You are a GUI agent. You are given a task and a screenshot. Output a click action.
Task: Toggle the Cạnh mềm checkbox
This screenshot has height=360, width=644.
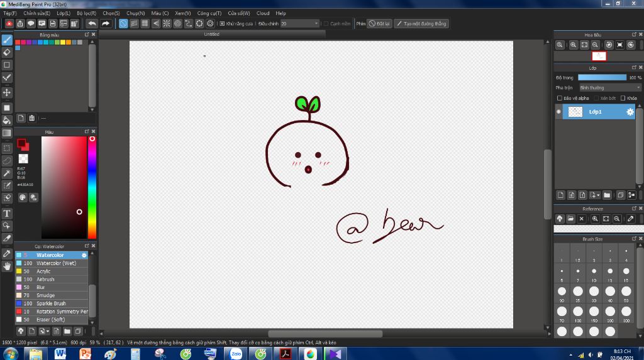(x=326, y=24)
